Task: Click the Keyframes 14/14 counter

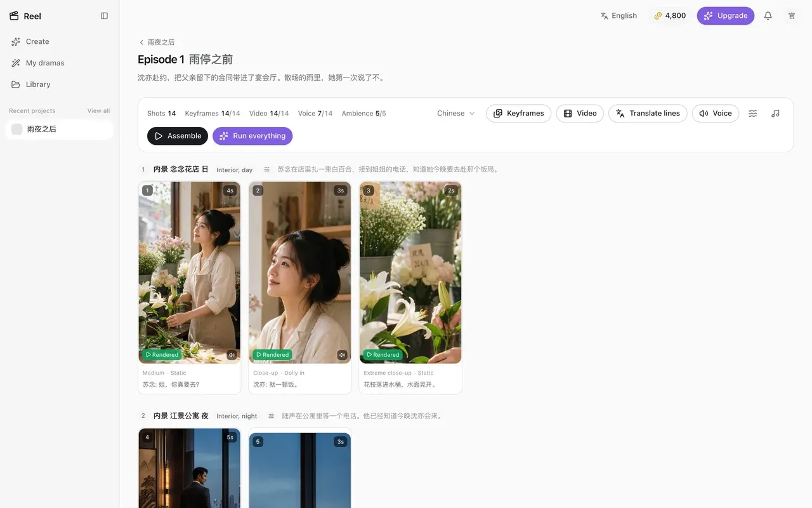Action: click(x=213, y=114)
